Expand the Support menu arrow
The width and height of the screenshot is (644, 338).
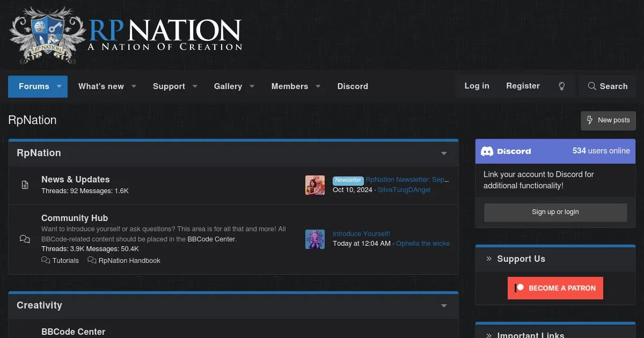tap(195, 86)
